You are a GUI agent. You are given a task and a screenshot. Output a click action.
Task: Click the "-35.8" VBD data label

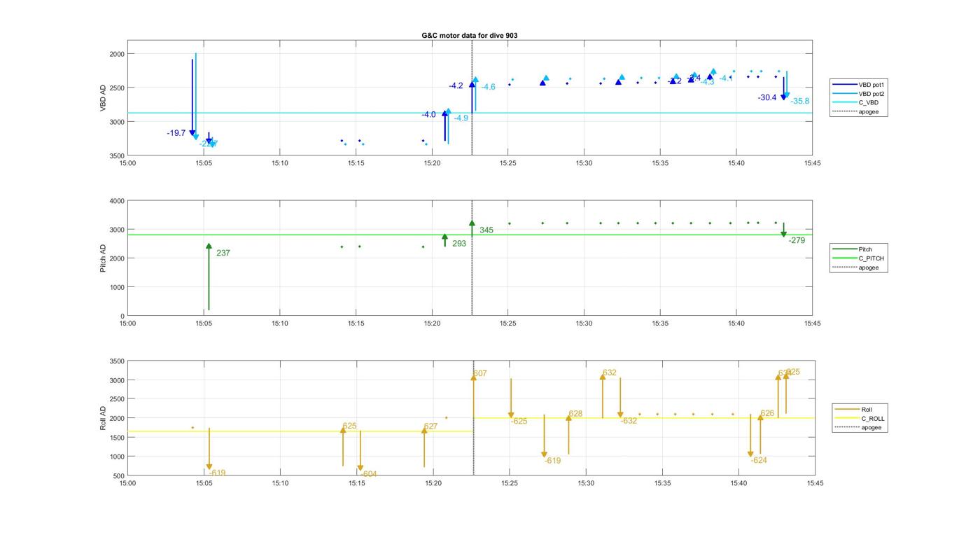pos(800,102)
